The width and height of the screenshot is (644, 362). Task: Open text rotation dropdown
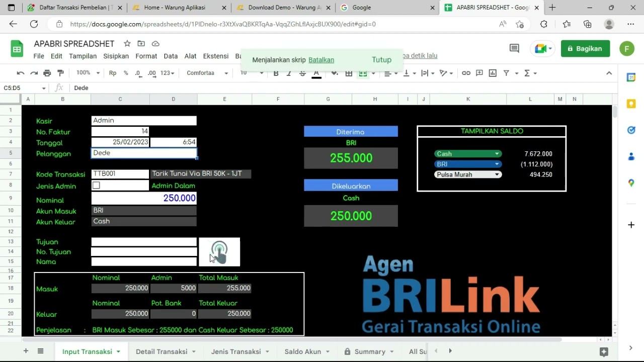click(446, 73)
